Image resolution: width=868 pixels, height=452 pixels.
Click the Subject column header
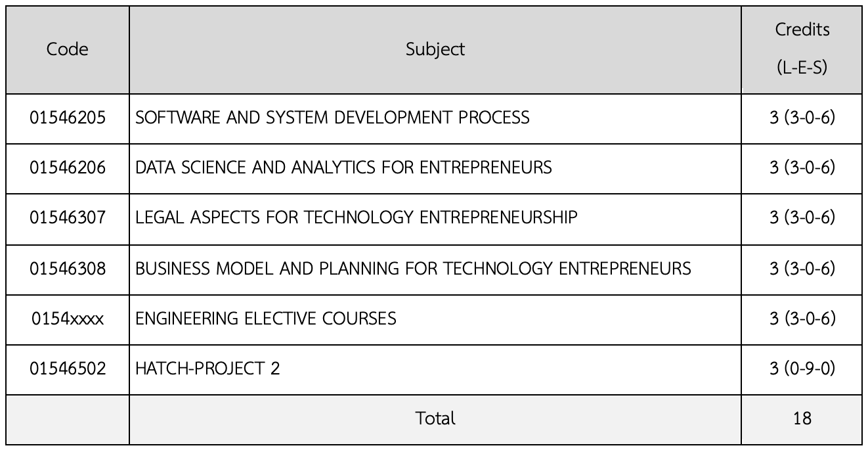pyautogui.click(x=435, y=49)
